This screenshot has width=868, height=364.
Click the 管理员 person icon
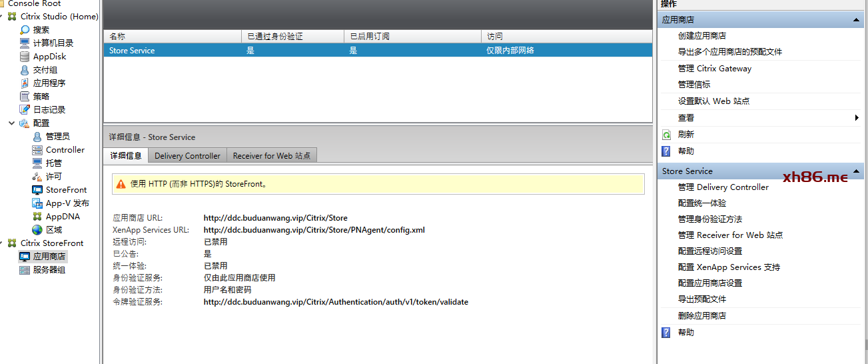pos(37,136)
